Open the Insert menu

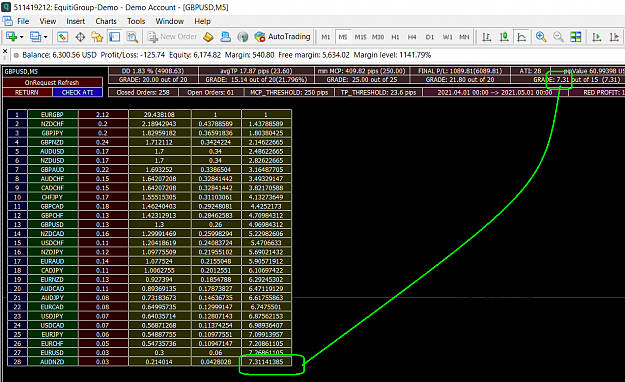click(x=75, y=21)
